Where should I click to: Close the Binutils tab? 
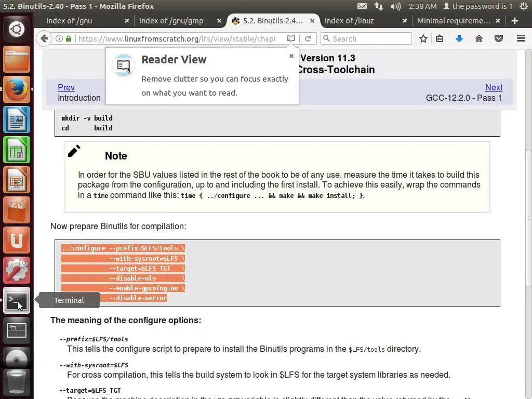point(312,21)
